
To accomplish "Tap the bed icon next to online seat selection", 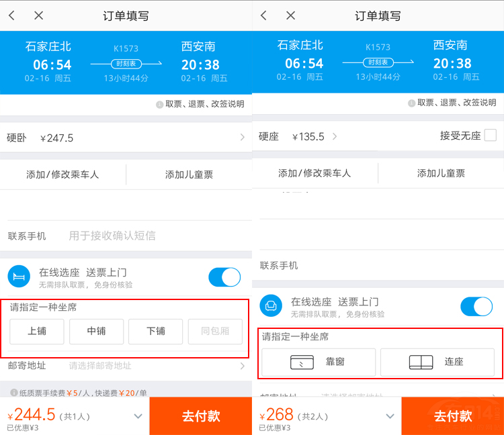I will [x=19, y=277].
